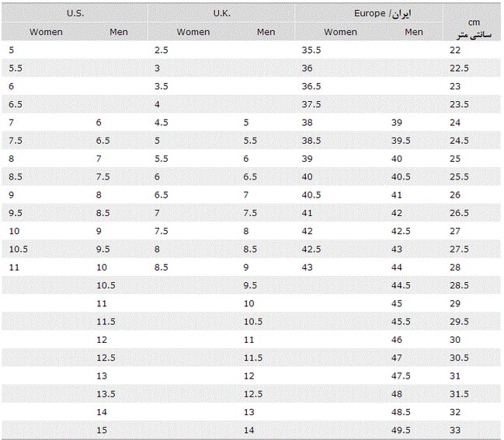Select the 37.5 Europe women size
The image size is (504, 440).
coord(311,104)
